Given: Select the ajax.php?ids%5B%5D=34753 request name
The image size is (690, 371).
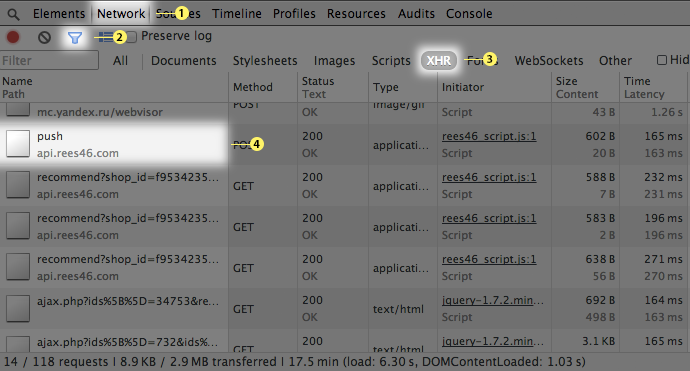Looking at the screenshot, I should click(x=128, y=301).
